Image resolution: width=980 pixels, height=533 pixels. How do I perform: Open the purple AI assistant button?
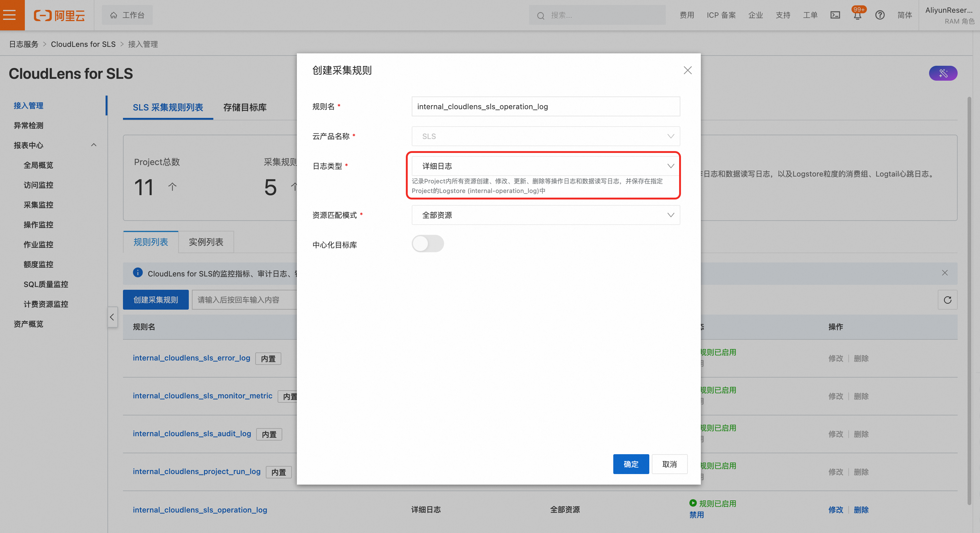(x=943, y=73)
